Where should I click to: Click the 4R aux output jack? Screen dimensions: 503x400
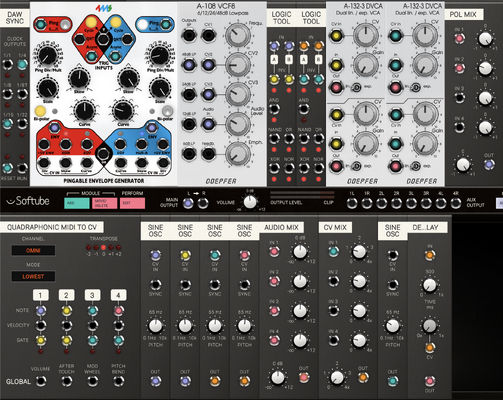pos(456,203)
